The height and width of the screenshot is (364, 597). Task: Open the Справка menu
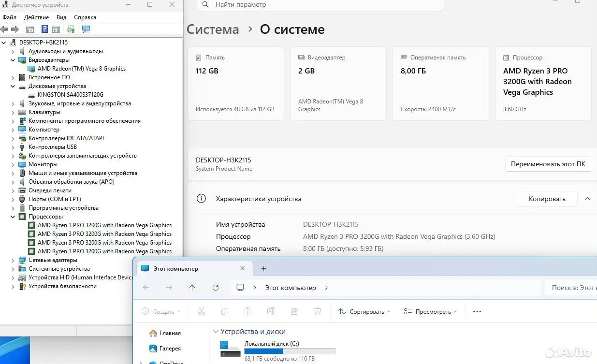coord(85,17)
